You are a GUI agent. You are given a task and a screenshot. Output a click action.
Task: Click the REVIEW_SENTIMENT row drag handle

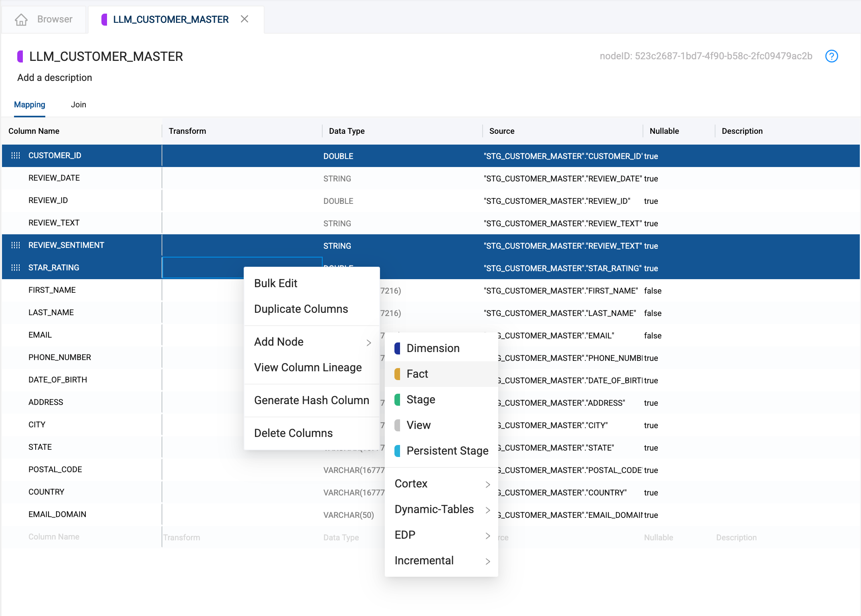(16, 245)
